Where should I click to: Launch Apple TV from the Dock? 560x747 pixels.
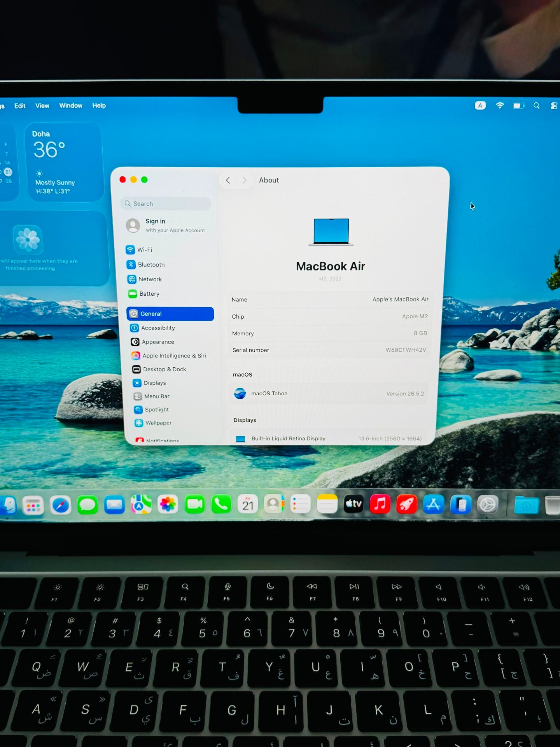point(353,504)
